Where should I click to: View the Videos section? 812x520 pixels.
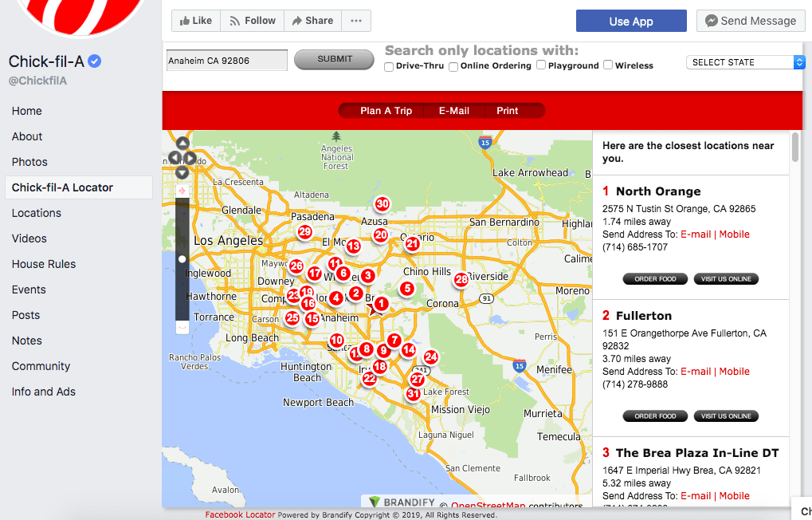[29, 238]
